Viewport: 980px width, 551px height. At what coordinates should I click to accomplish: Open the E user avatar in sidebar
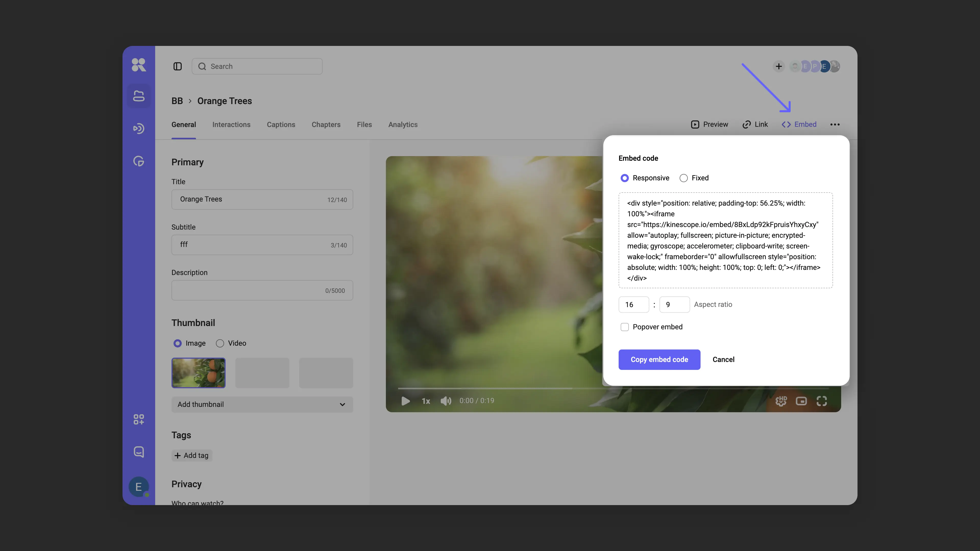pyautogui.click(x=139, y=487)
